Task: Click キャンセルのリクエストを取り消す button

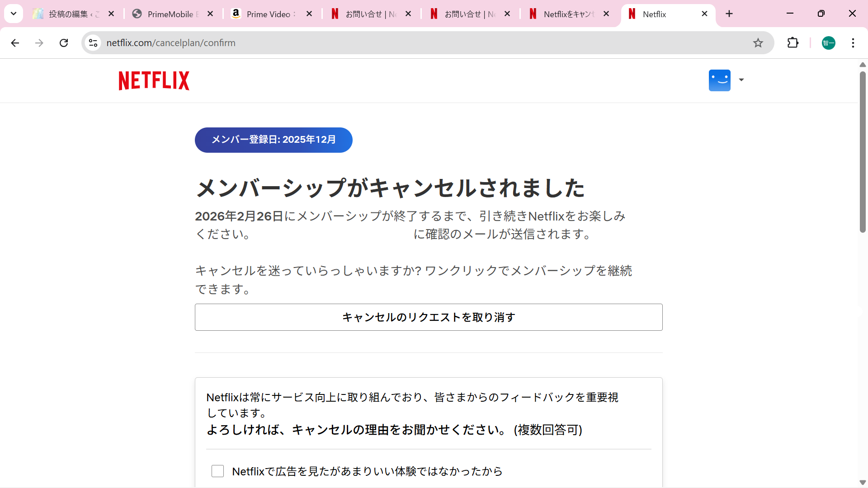Action: coord(428,317)
